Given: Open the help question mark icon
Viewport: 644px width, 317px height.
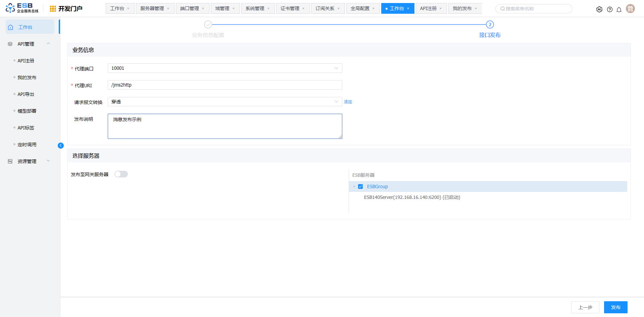Looking at the screenshot, I should pyautogui.click(x=609, y=9).
